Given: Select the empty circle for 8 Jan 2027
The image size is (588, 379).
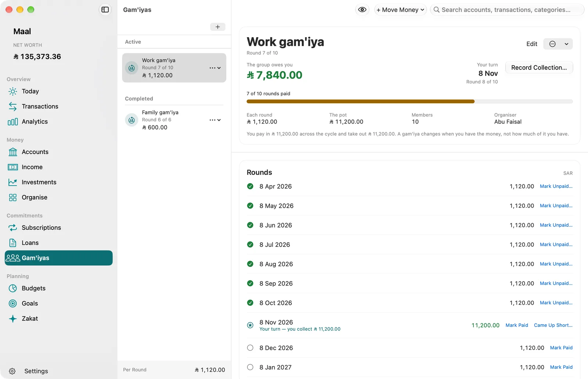Looking at the screenshot, I should [x=250, y=367].
